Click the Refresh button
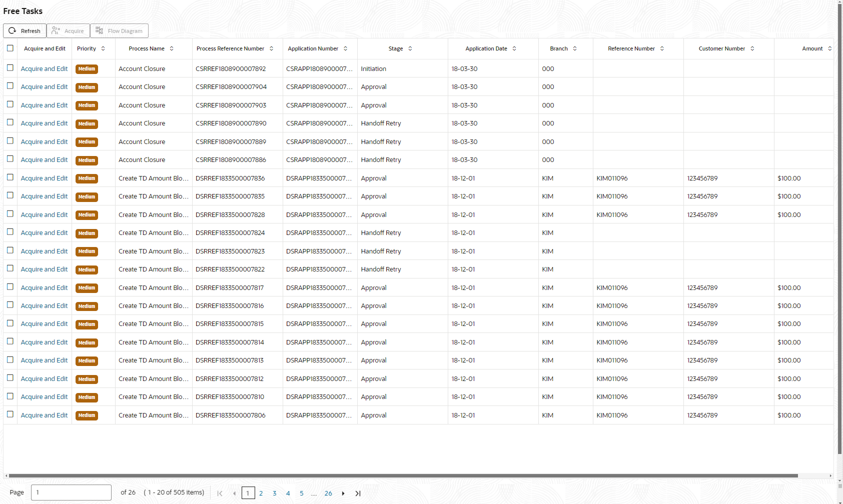The image size is (843, 504). point(25,31)
